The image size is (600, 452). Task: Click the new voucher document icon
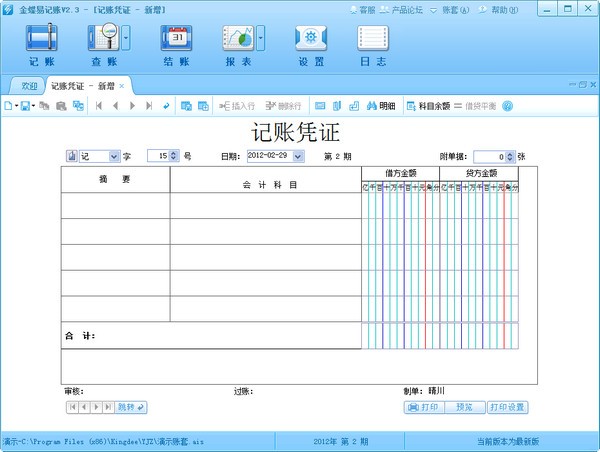[10, 105]
